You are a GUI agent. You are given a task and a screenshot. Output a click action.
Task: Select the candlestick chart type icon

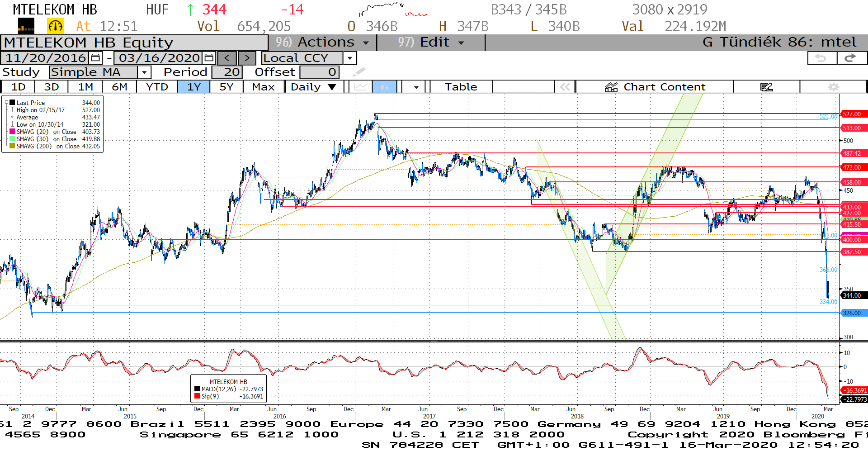(x=385, y=87)
